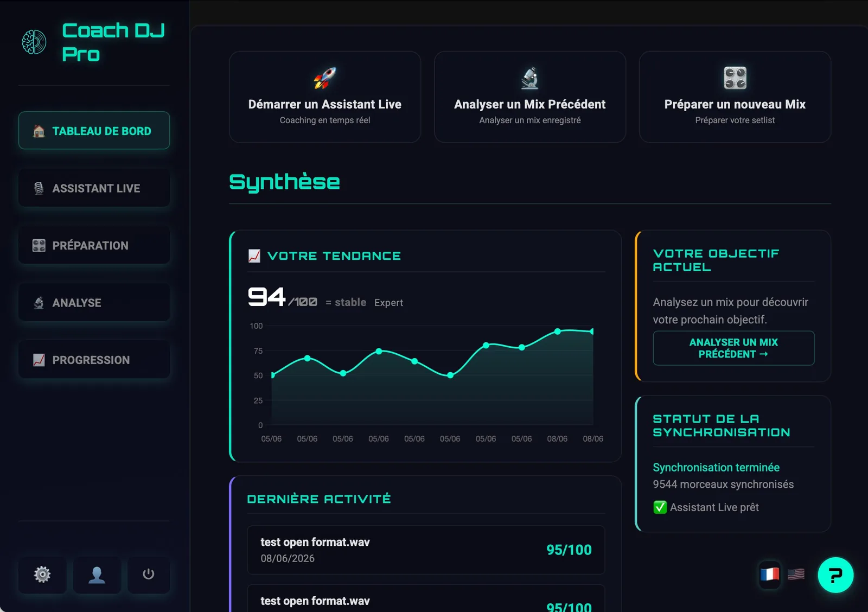This screenshot has height=612, width=868.
Task: Click the Synthèse heading
Action: coord(284,182)
